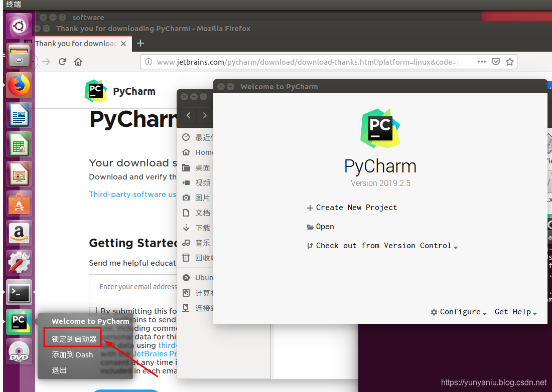
Task: Open 音乐 (Music) folder in sidebar
Action: pos(196,243)
